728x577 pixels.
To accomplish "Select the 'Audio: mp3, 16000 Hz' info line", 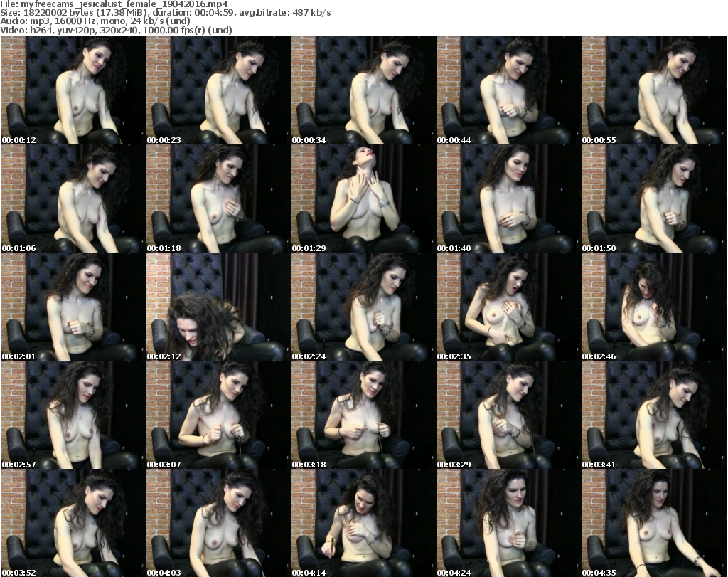I will pos(95,21).
